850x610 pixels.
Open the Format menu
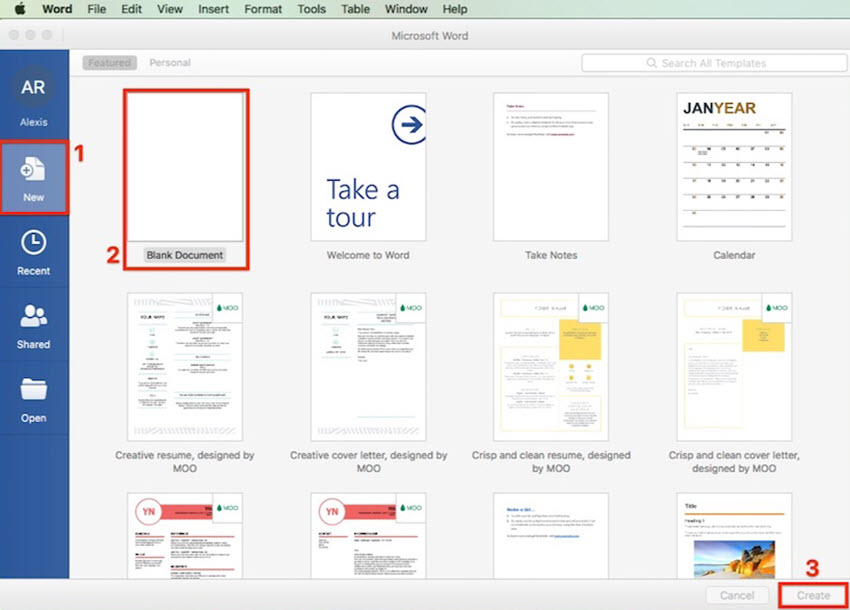click(262, 9)
